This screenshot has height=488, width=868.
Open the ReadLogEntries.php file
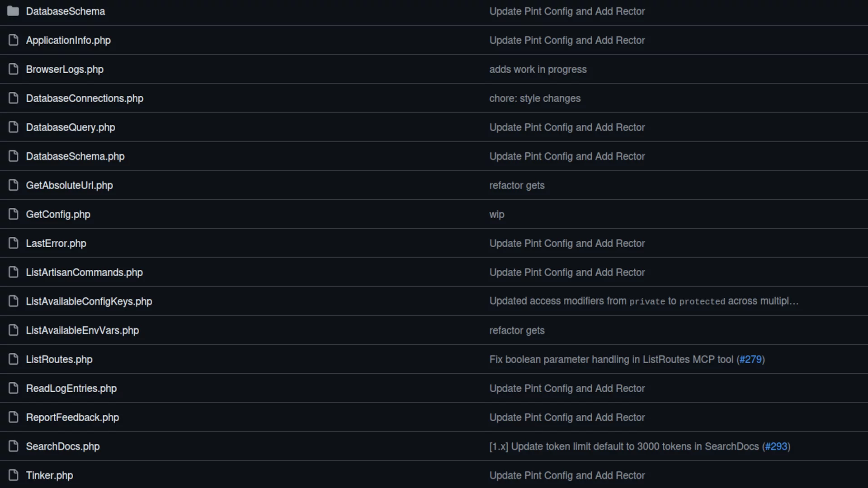point(71,389)
